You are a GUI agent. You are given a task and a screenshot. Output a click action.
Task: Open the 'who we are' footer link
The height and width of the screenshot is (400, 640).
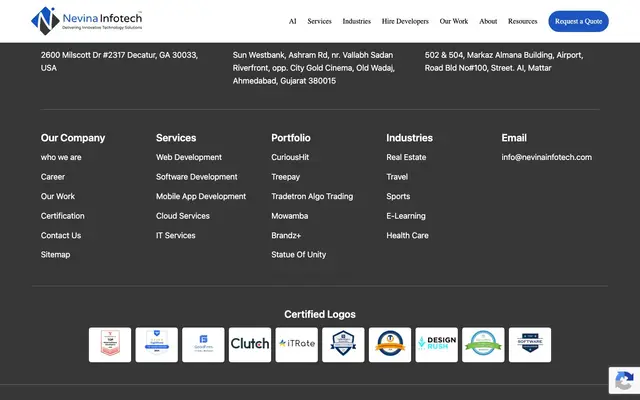tap(61, 157)
